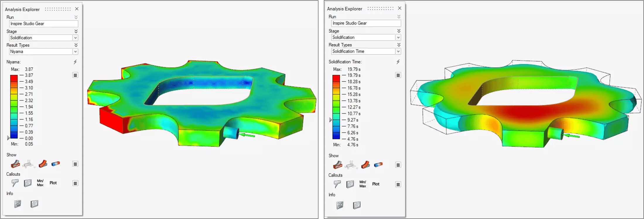Toggle first Show part icon in right panel
The image size is (644, 219).
(x=338, y=165)
